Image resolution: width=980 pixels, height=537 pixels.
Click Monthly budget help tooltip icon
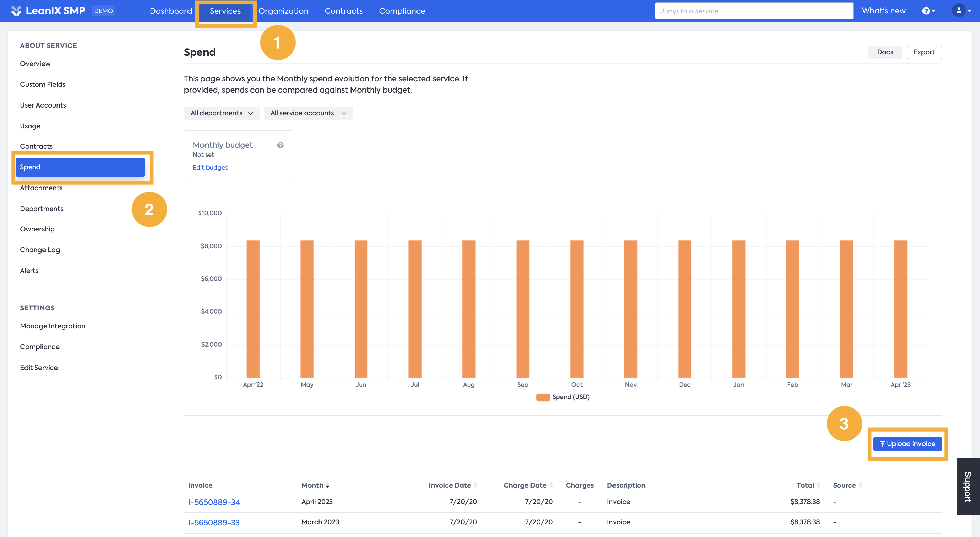point(280,145)
